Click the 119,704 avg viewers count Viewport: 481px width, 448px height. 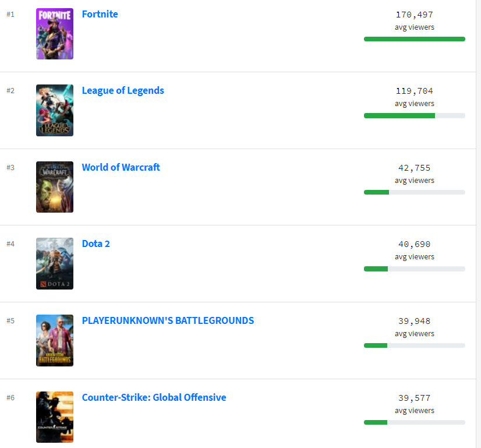click(x=414, y=91)
